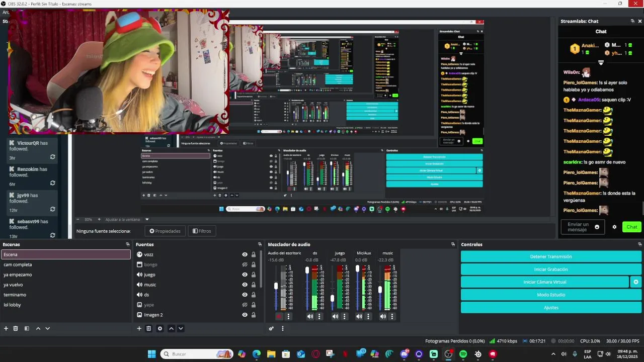Open Audio del escritorio options menu

coord(288,316)
